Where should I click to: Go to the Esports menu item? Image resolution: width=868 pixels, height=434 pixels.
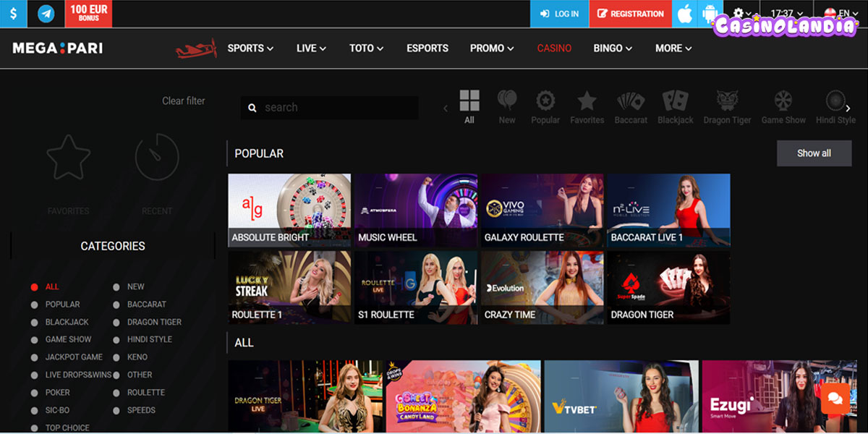427,48
